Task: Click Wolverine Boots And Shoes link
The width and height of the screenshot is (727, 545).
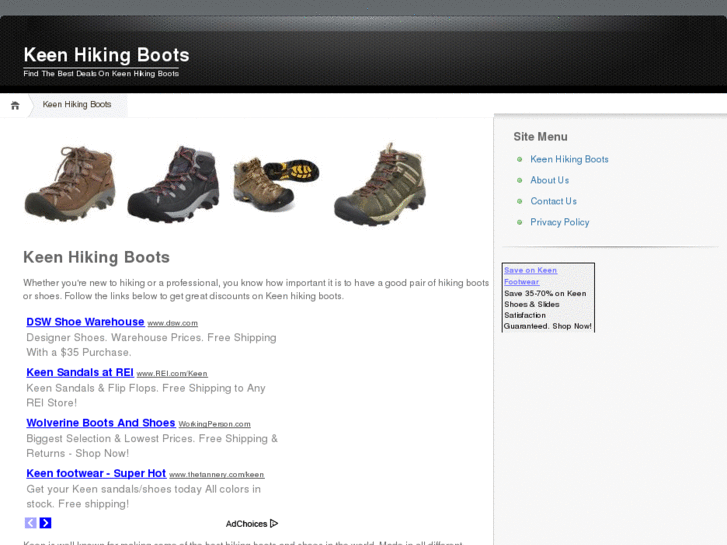Action: coord(101,423)
